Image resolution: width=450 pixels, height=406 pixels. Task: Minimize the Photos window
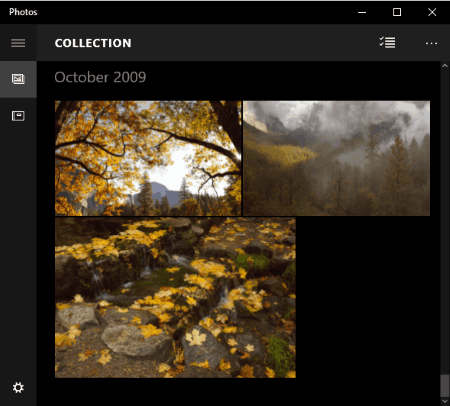(362, 12)
